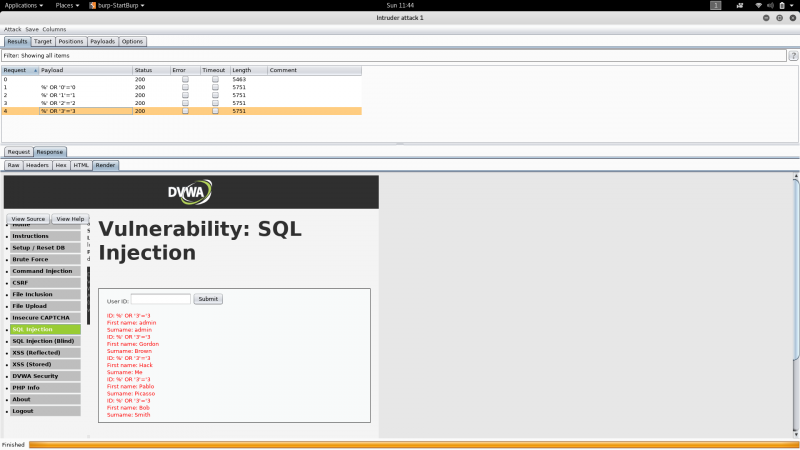Click the View Source button

tap(28, 219)
